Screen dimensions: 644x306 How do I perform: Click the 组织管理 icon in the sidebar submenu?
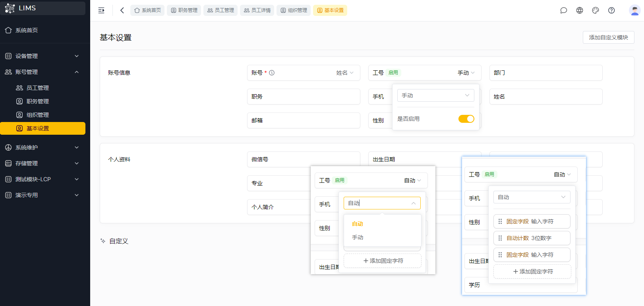(x=19, y=115)
